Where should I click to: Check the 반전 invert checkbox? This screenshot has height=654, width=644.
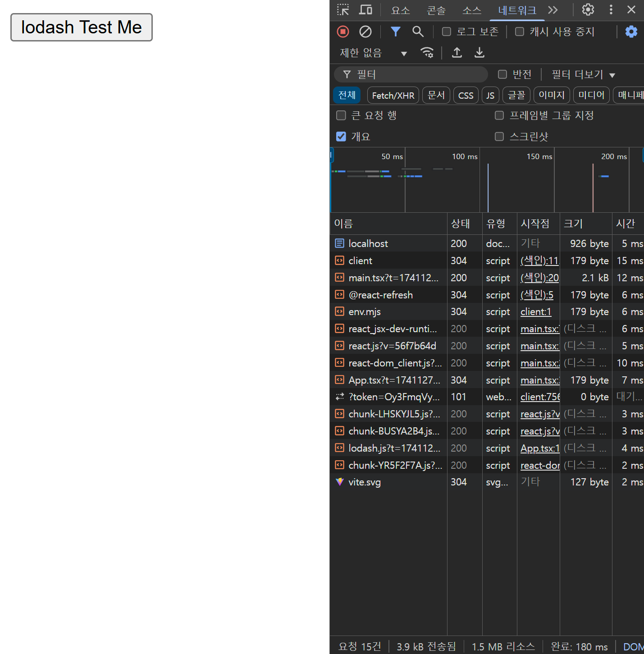(502, 74)
